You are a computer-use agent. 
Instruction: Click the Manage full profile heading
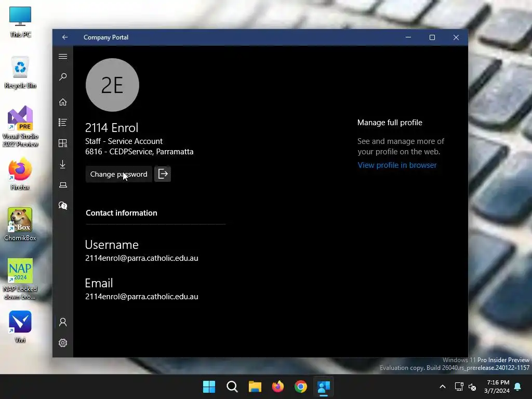pyautogui.click(x=390, y=123)
